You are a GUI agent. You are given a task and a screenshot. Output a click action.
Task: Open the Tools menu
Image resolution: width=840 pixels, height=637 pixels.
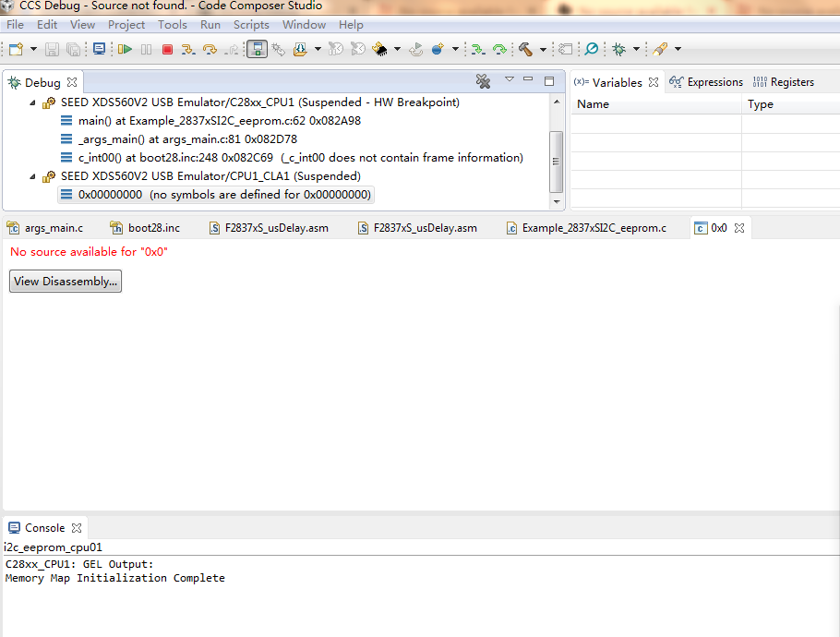point(173,25)
